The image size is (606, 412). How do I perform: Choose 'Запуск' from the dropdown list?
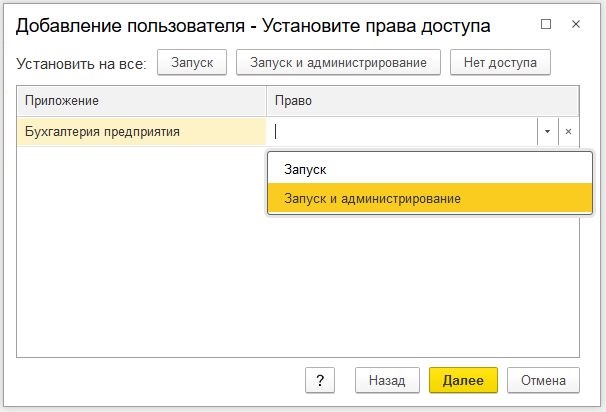[305, 170]
